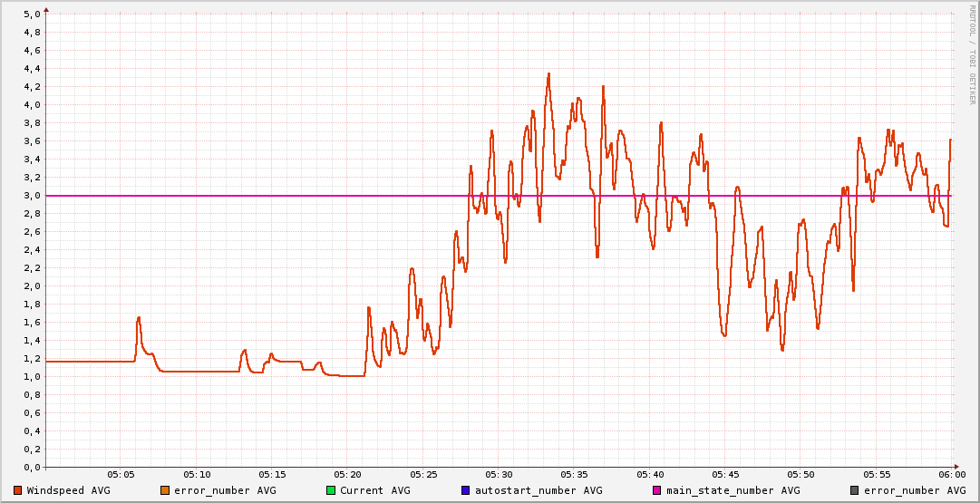Screen dimensions: 980x503
Task: Click the highest Windspeed peak near 05:33
Action: click(x=548, y=74)
